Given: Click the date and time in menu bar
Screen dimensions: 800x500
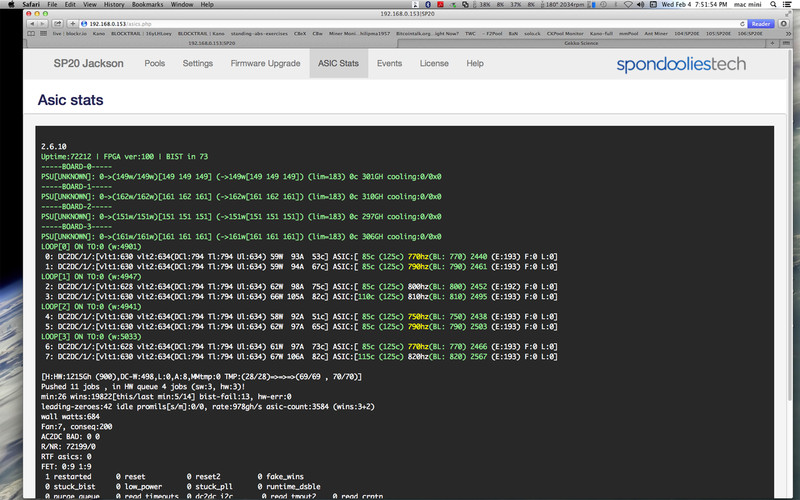Looking at the screenshot, I should 694,4.
